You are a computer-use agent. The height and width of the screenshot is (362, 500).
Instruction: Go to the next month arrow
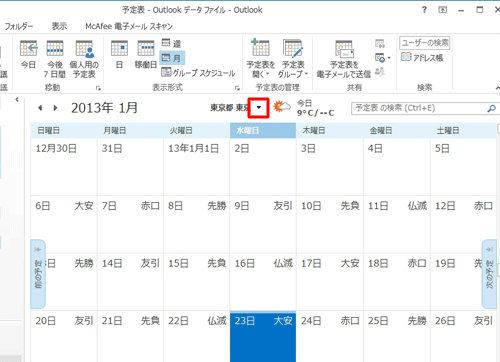(55, 108)
